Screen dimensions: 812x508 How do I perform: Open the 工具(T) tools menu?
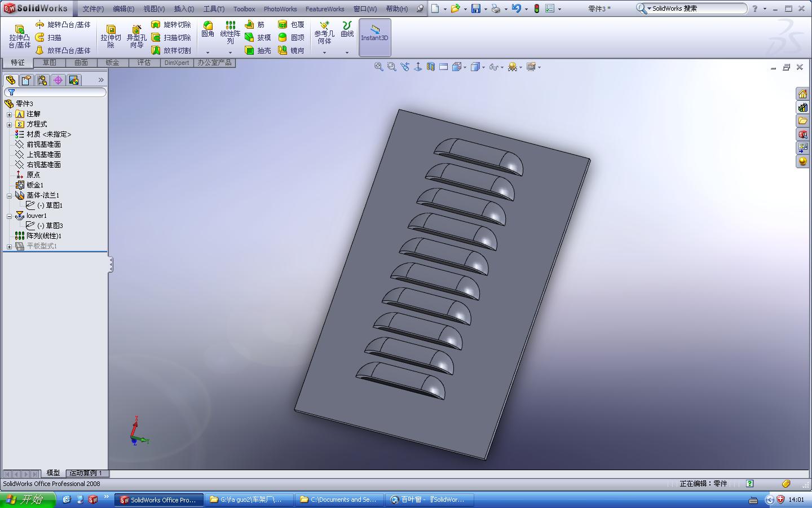pos(214,9)
